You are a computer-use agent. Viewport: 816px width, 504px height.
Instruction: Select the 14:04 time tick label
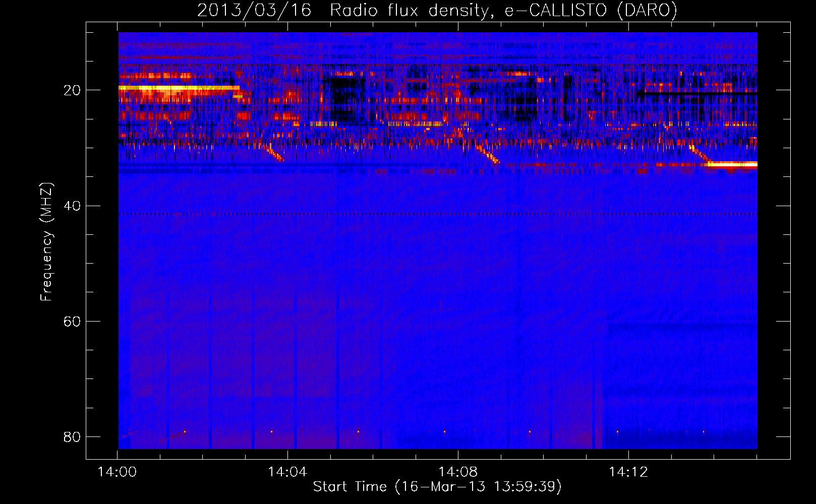pos(287,472)
